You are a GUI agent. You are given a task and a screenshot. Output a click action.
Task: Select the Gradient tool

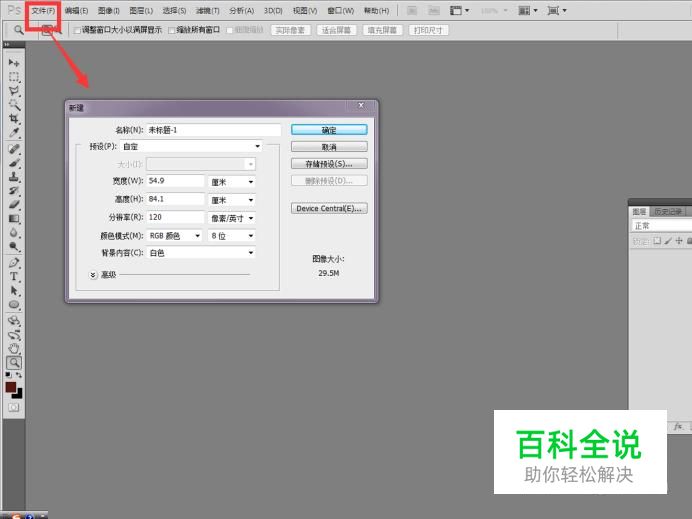(14, 218)
